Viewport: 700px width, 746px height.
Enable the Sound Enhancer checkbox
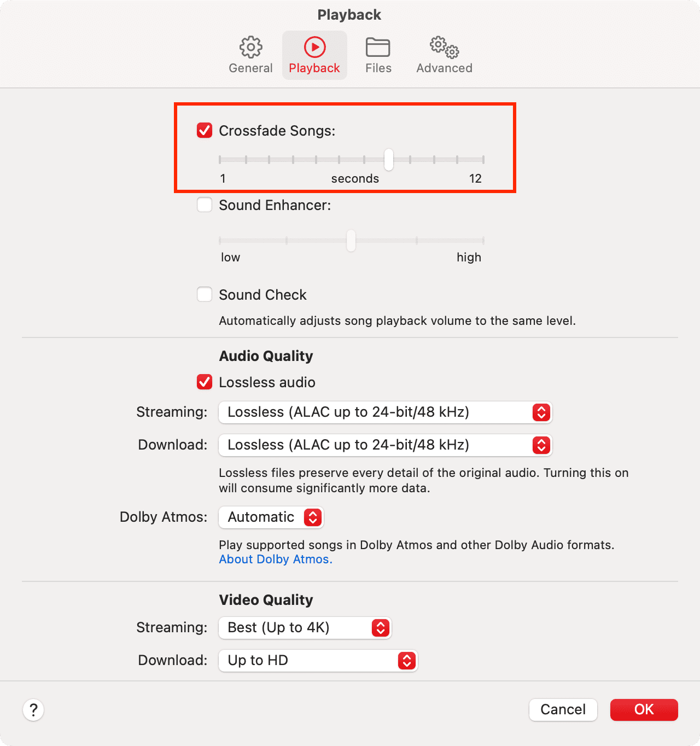(x=205, y=205)
